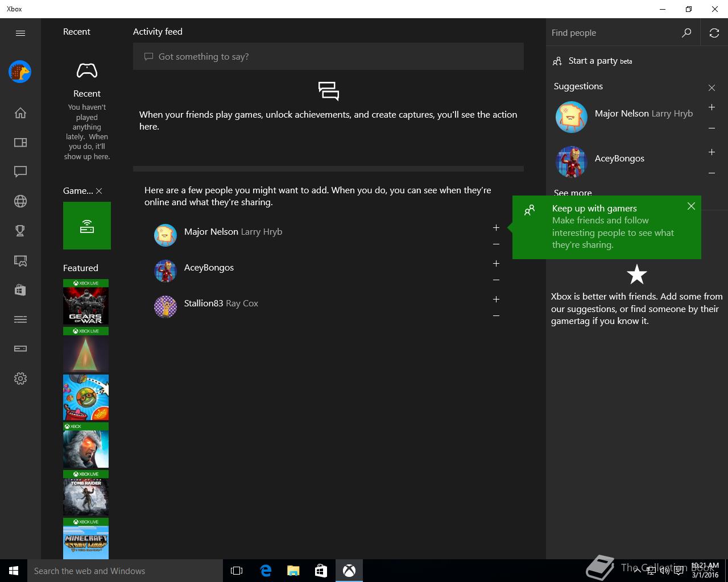728x582 pixels.
Task: Open the hamburger navigation menu
Action: tap(20, 33)
